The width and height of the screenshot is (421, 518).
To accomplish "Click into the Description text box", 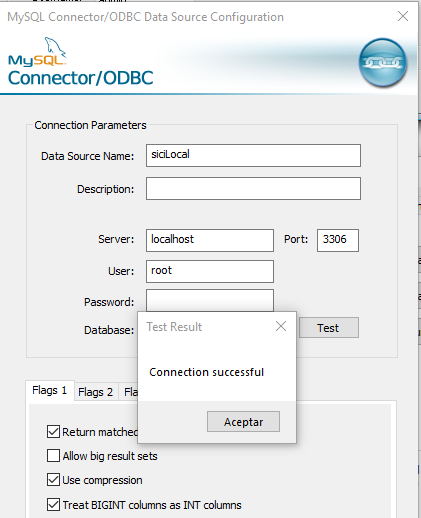I will coord(253,189).
